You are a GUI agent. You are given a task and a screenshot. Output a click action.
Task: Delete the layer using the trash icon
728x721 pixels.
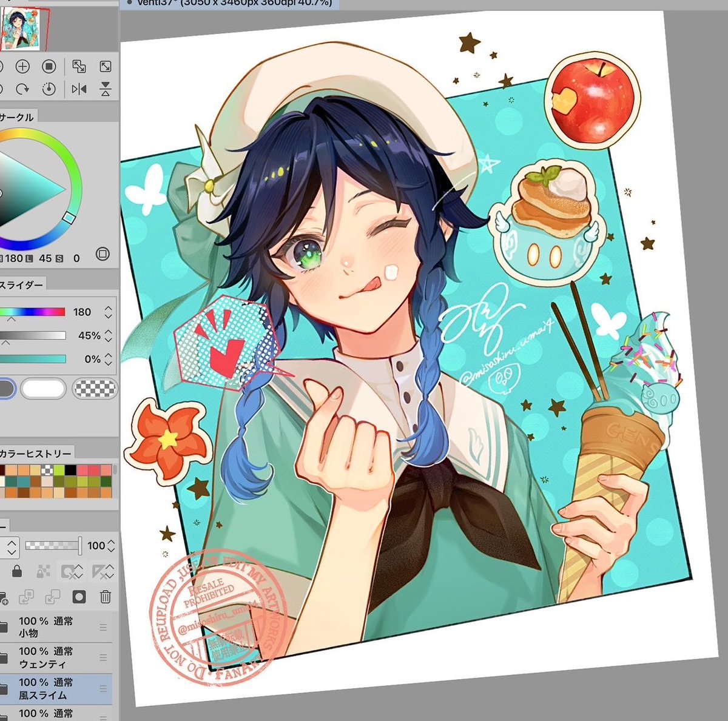(106, 597)
